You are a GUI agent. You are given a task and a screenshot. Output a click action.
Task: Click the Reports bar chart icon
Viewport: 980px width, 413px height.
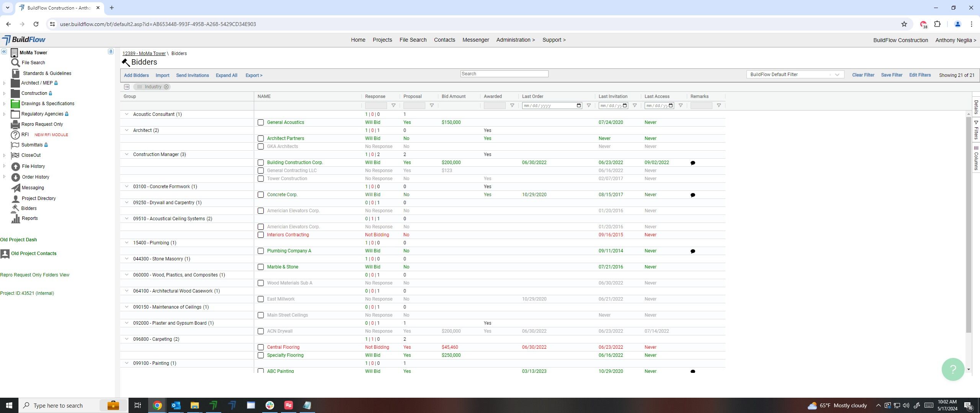point(15,219)
